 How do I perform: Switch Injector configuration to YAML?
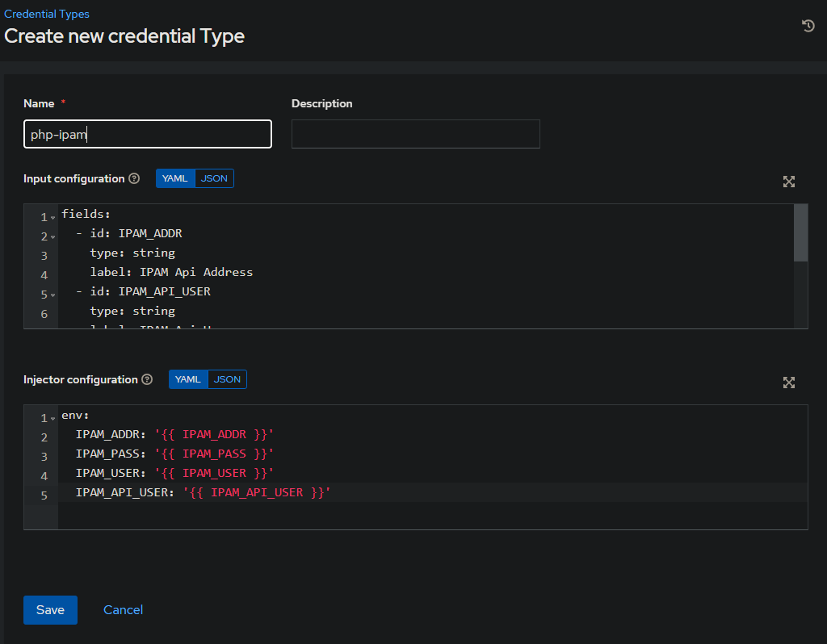click(x=188, y=379)
